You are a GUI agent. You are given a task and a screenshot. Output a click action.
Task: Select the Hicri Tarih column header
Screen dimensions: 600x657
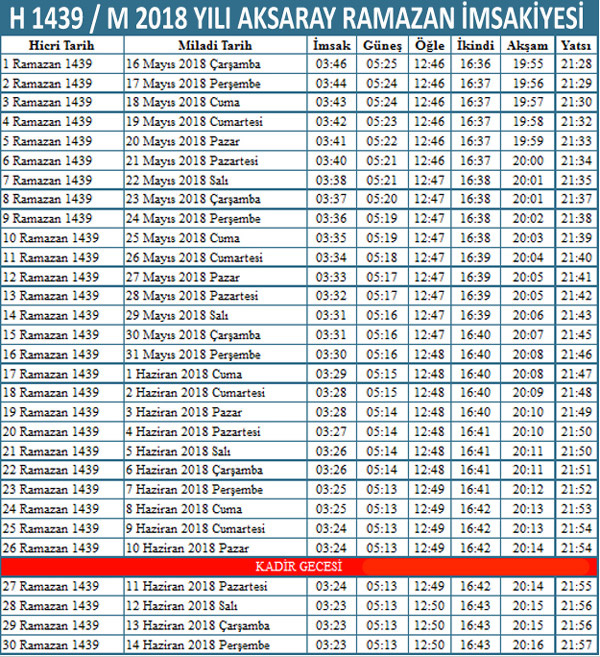[60, 46]
